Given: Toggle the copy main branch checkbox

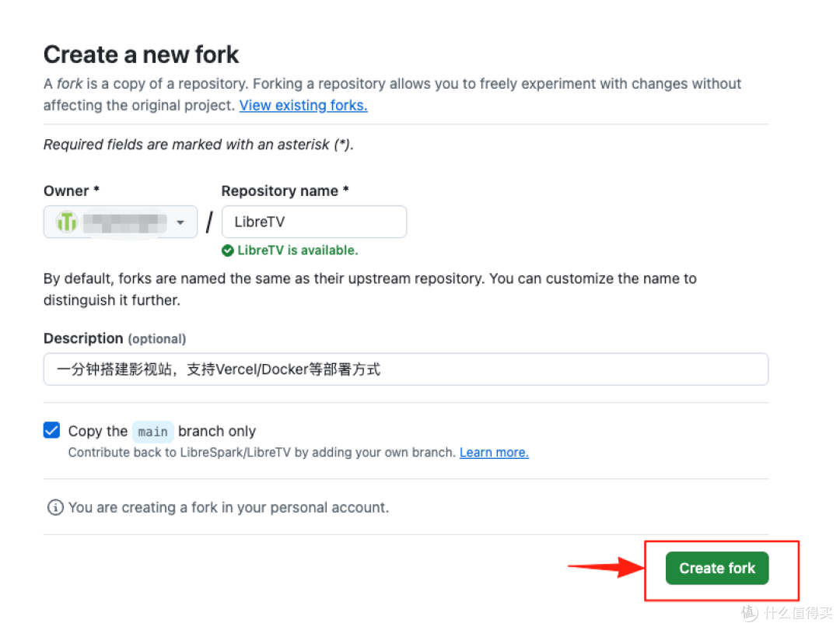Looking at the screenshot, I should click(52, 430).
